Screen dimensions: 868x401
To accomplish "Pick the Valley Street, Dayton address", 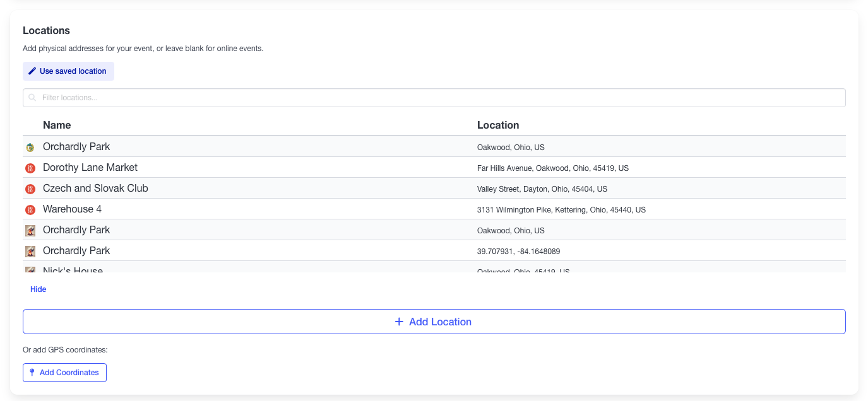I will click(x=542, y=189).
